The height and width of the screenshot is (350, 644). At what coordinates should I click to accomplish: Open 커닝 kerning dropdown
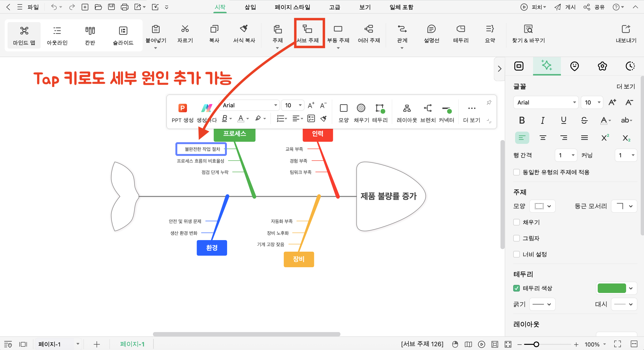click(x=626, y=155)
